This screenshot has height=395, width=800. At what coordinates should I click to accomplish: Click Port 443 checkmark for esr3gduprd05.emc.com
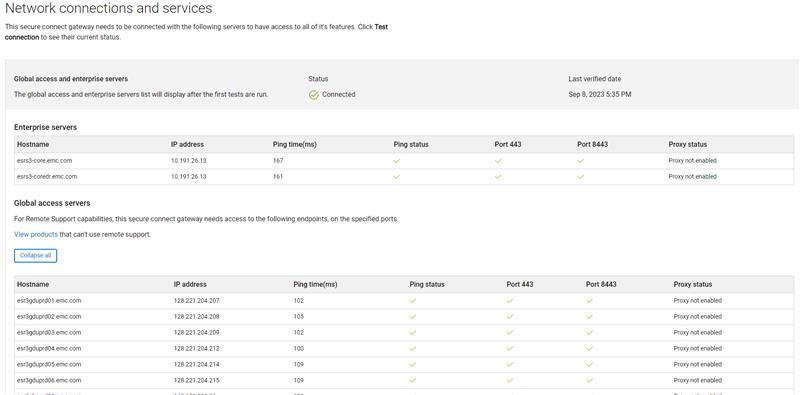[510, 364]
